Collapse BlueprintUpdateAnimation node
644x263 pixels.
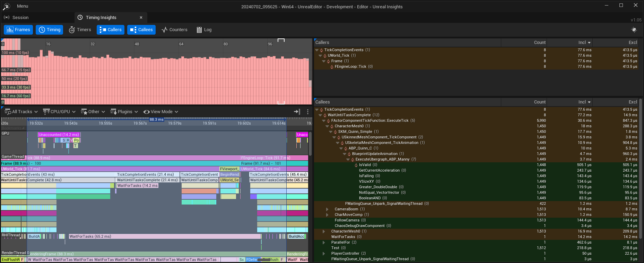pos(345,154)
